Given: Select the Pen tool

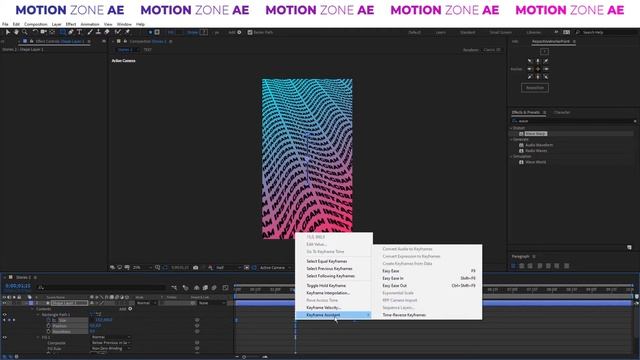Looking at the screenshot, I should coord(71,32).
